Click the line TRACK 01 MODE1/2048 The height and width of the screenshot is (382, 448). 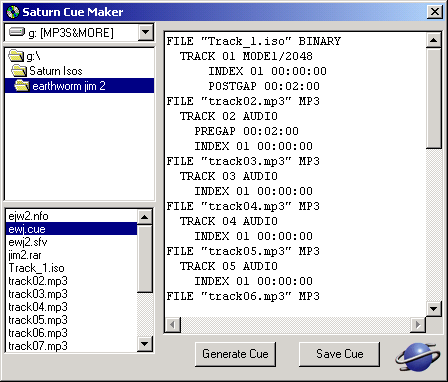(246, 56)
